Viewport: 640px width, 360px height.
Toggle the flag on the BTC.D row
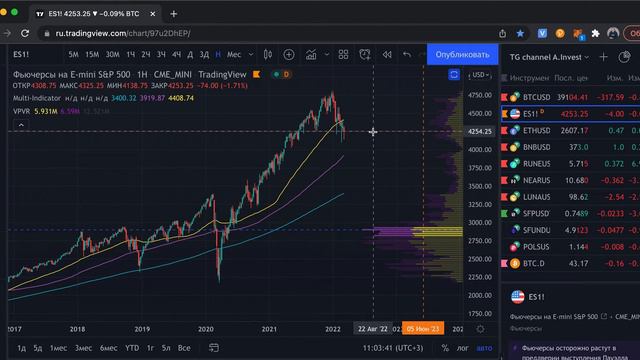[x=504, y=263]
